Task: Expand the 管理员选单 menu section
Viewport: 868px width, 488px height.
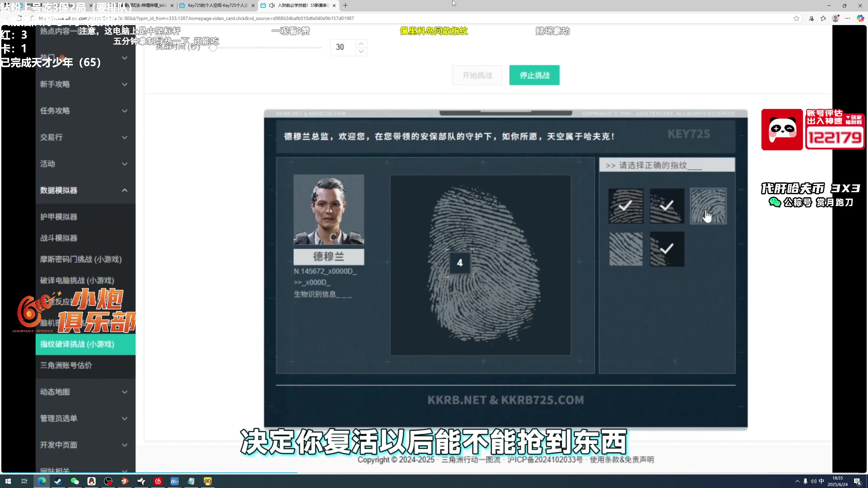Action: pos(84,419)
